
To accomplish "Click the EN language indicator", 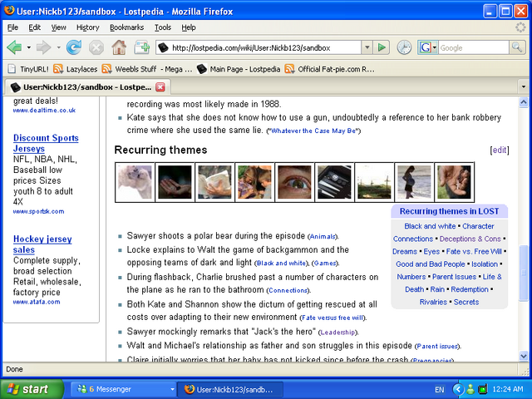I will [x=440, y=390].
